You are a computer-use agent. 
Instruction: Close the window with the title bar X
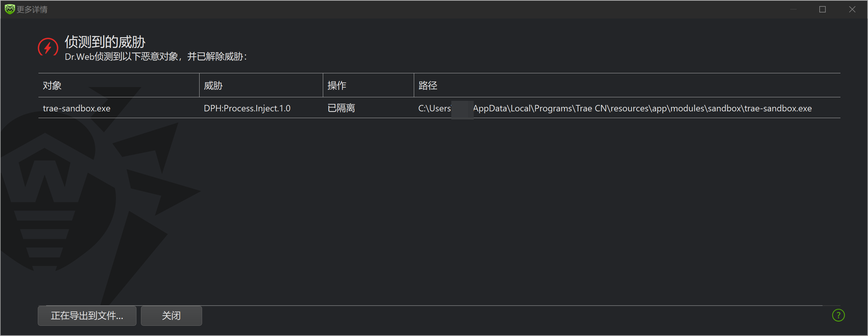click(852, 9)
